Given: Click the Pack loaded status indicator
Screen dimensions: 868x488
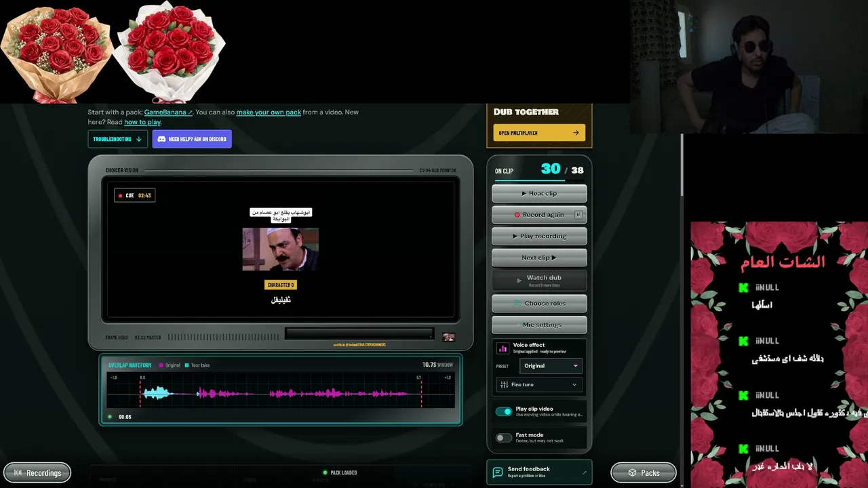Looking at the screenshot, I should click(340, 472).
